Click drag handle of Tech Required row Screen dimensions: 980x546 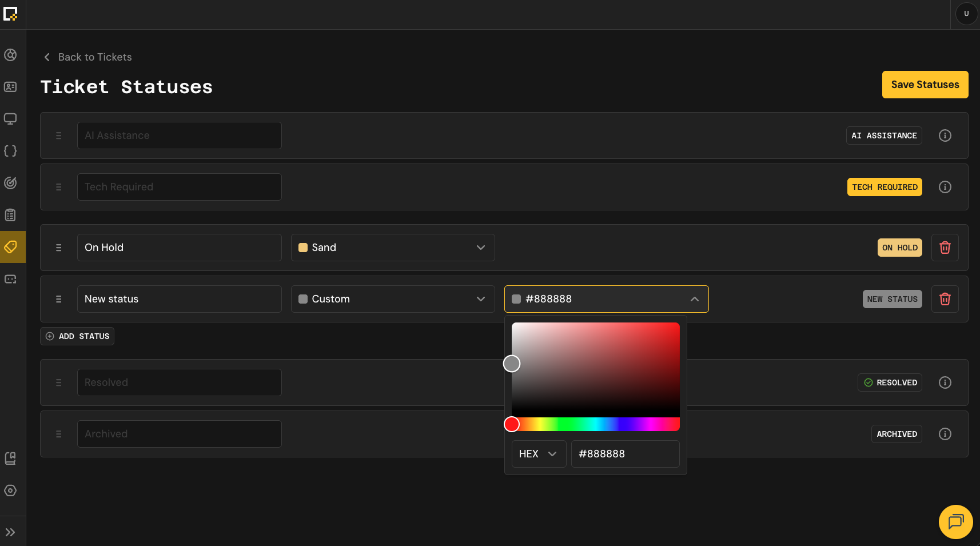click(58, 187)
